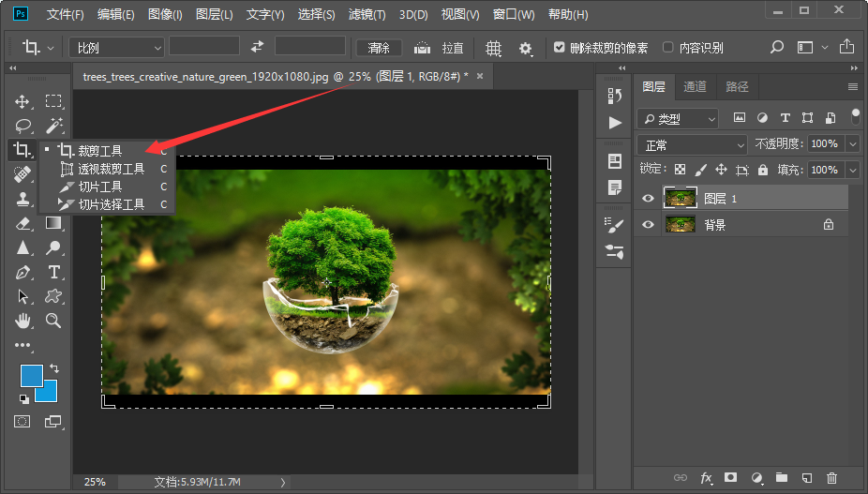The width and height of the screenshot is (868, 494).
Task: Uncheck the 删除裁剪的像素 checkbox
Action: click(x=560, y=48)
